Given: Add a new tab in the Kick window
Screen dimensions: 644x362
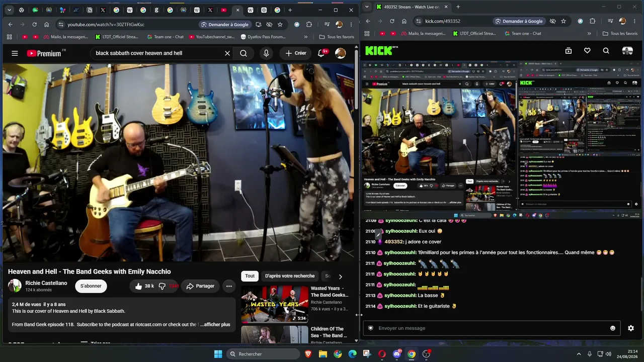Looking at the screenshot, I should 458,7.
